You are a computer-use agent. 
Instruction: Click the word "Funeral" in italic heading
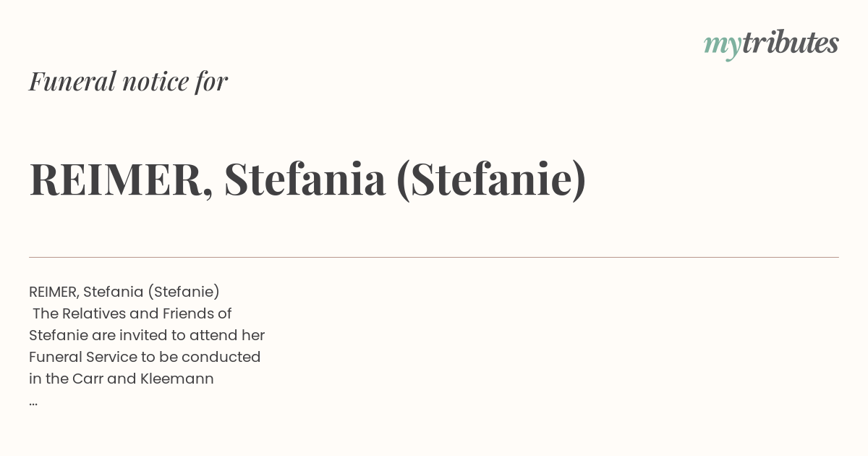coord(72,81)
